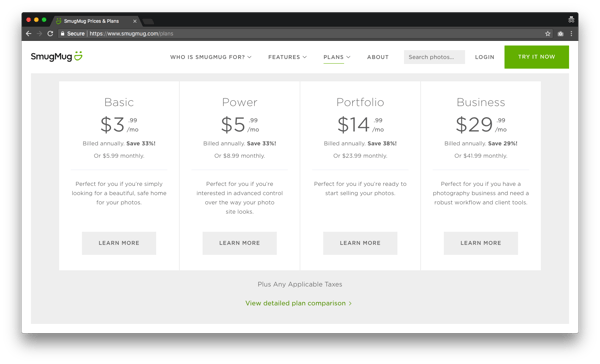Image resolution: width=600 pixels, height=364 pixels.
Task: Bookmark page with star icon
Action: click(548, 34)
